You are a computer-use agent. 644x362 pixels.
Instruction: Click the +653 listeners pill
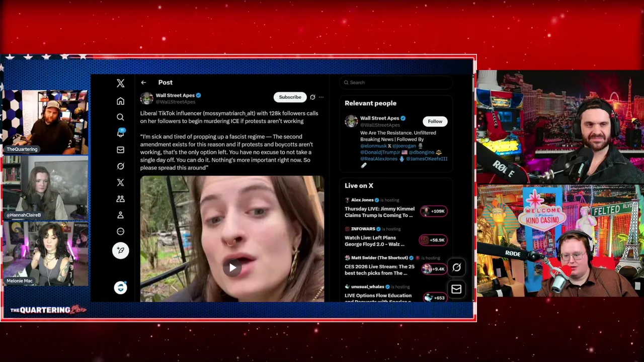435,298
